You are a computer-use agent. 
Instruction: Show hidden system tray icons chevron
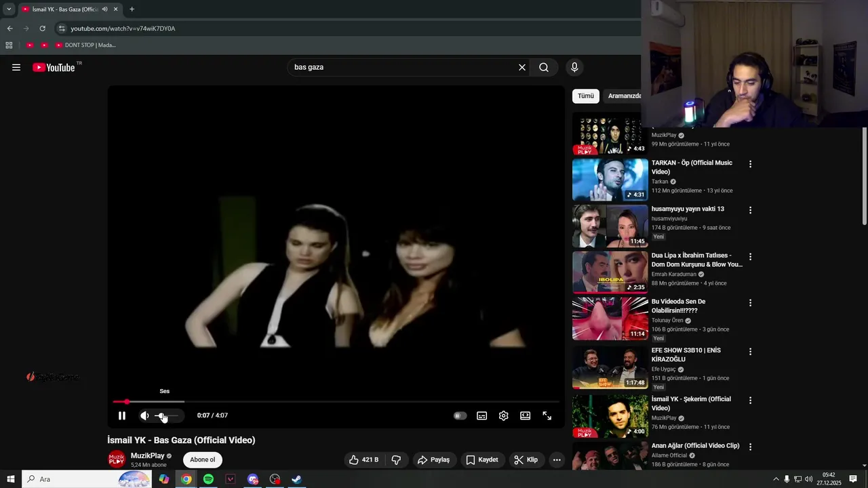pos(776,479)
